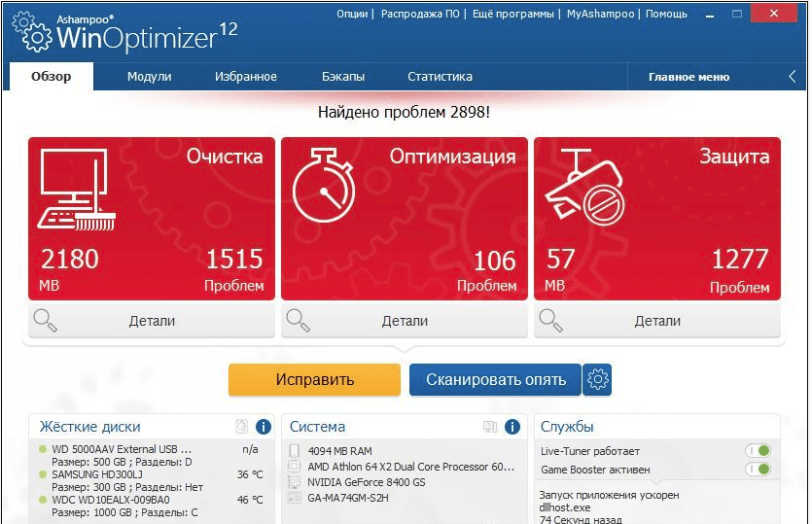This screenshot has height=524, width=812.
Task: Open the Помощь menu
Action: 666,14
